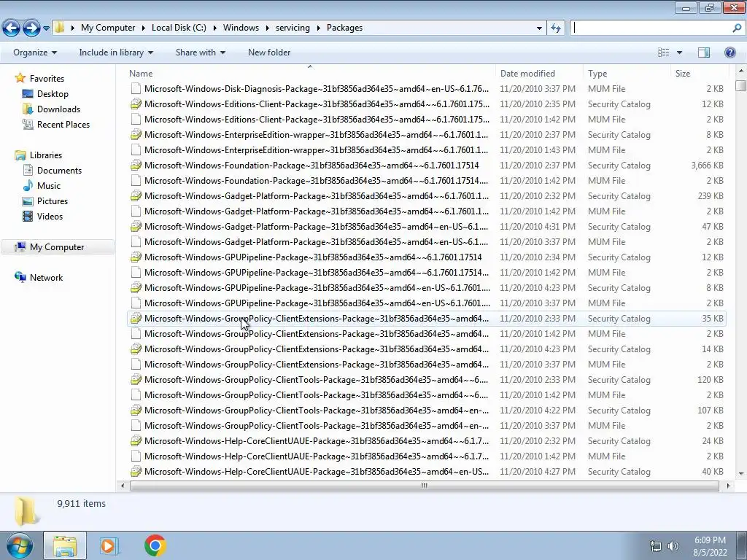This screenshot has width=747, height=560.
Task: Open the recent pages dropdown arrow
Action: click(x=46, y=28)
